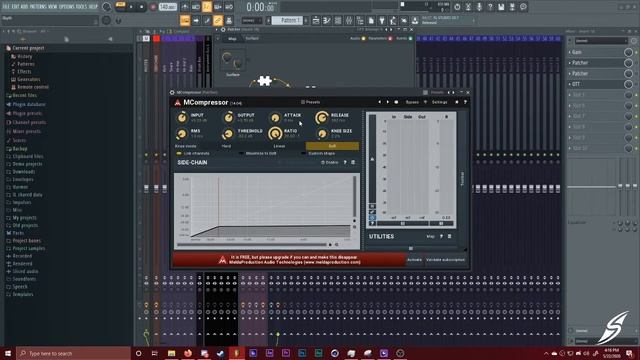Select the Linear knee mode option
Screen dimensions: 640x360
click(279, 146)
